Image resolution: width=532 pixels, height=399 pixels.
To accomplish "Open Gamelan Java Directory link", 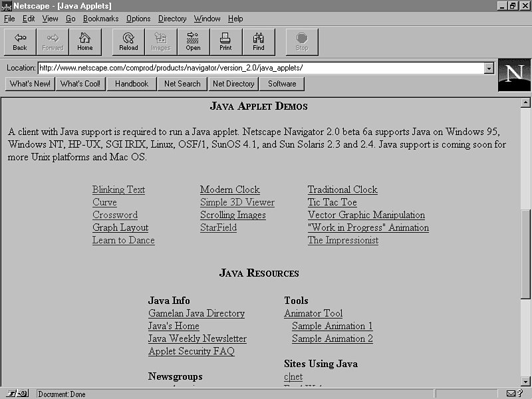I will [196, 313].
